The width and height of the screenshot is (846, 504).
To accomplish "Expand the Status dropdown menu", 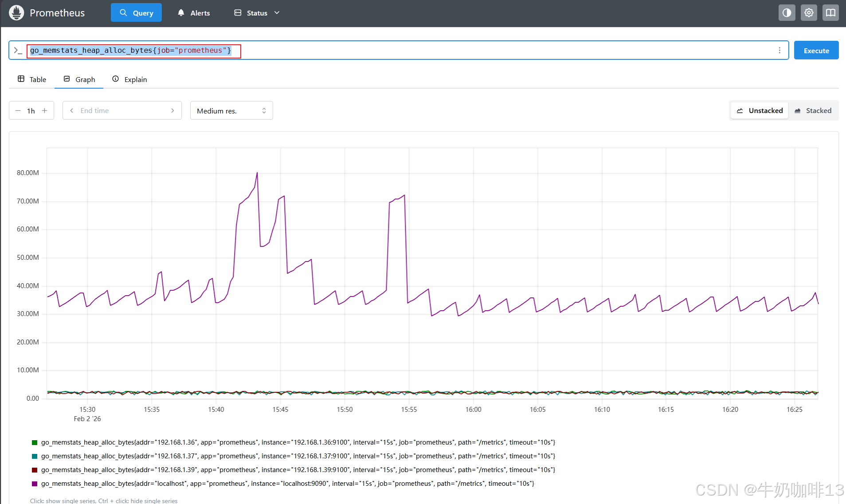I will pyautogui.click(x=257, y=13).
